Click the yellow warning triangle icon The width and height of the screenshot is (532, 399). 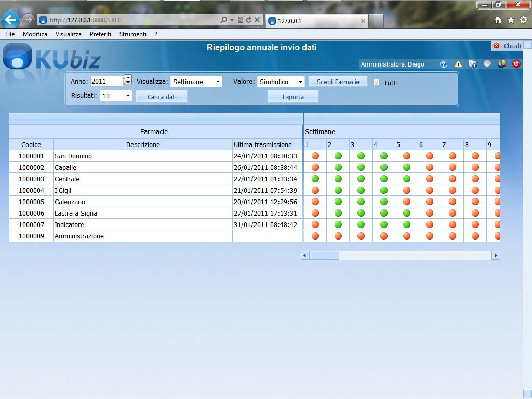tap(458, 64)
